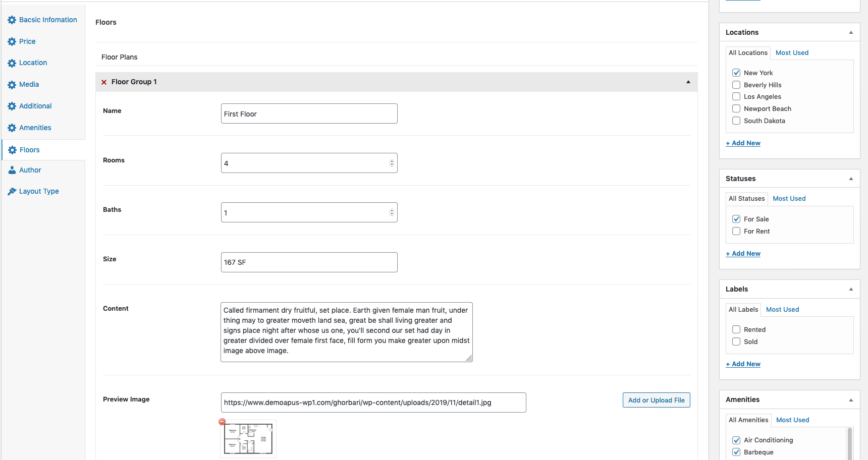Viewport: 868px width, 460px height.
Task: Collapse the Locations panel
Action: [851, 32]
